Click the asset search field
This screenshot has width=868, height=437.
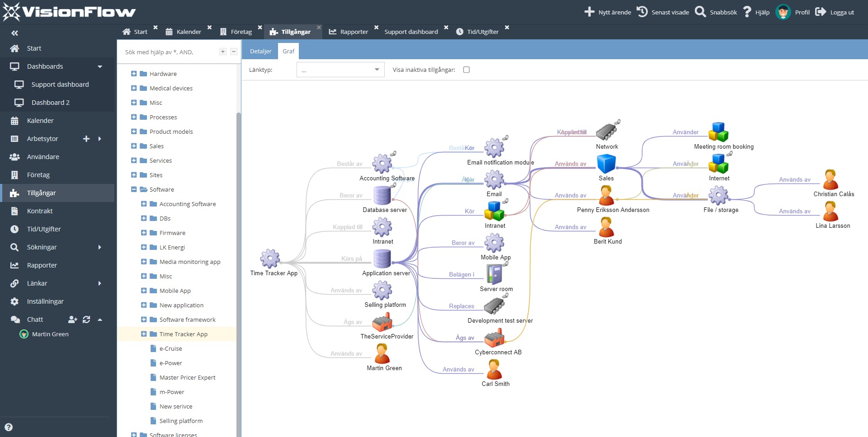(x=167, y=52)
